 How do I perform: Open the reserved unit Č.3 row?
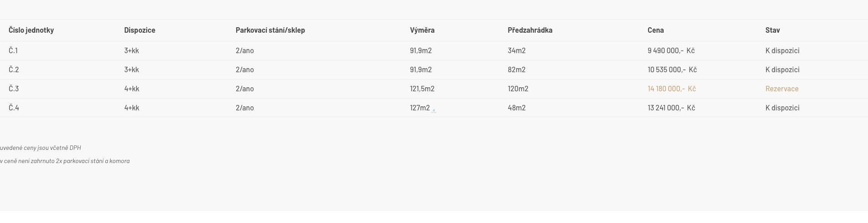14,89
